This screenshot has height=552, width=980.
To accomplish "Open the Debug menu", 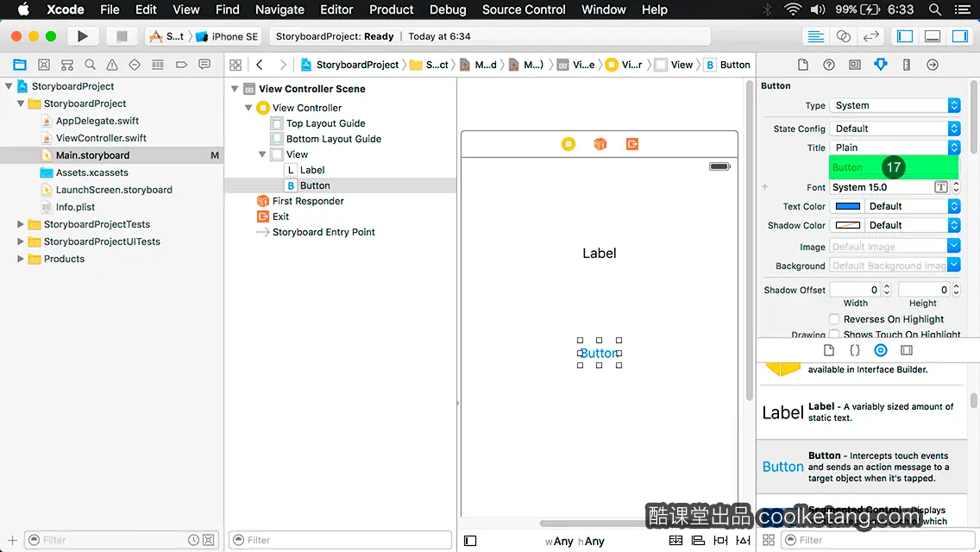I will 448,9.
